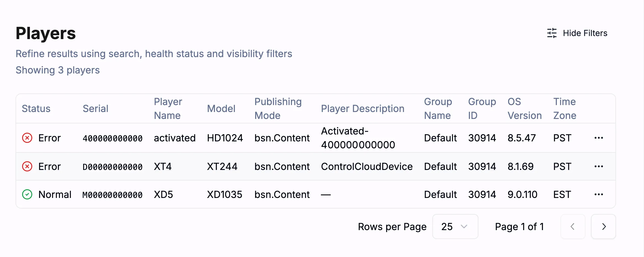The height and width of the screenshot is (257, 644).
Task: Click the EST time zone cell
Action: coord(562,194)
